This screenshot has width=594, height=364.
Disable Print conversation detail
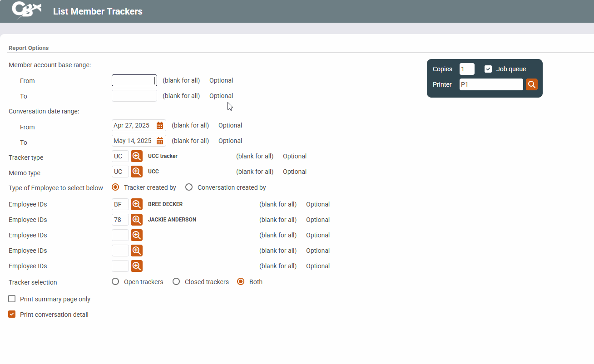(x=12, y=315)
